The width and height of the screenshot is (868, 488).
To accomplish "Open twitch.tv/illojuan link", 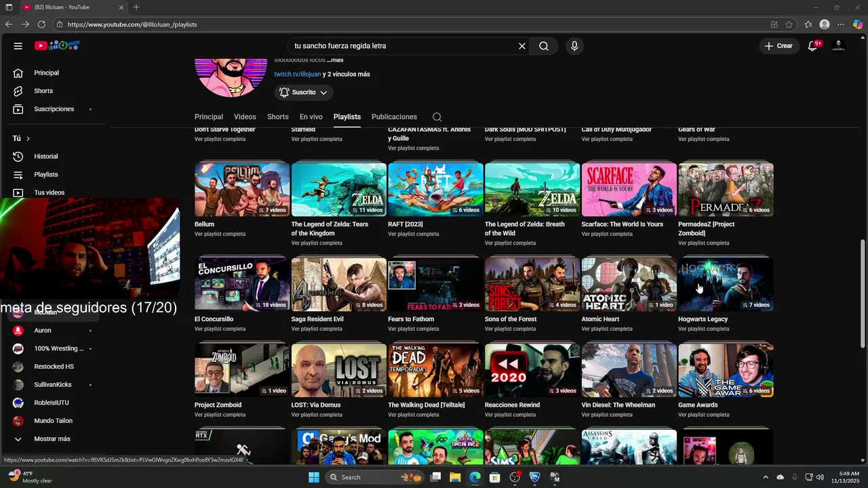I will tap(298, 75).
